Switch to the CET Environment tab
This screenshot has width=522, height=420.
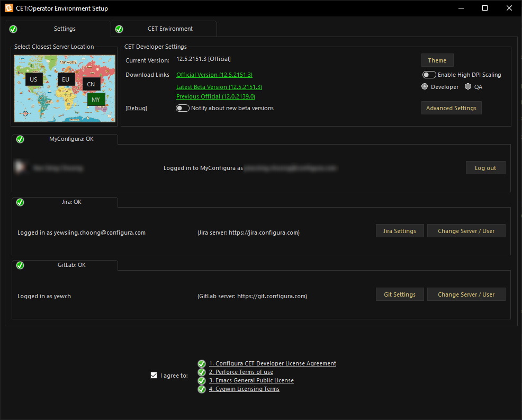pos(164,29)
